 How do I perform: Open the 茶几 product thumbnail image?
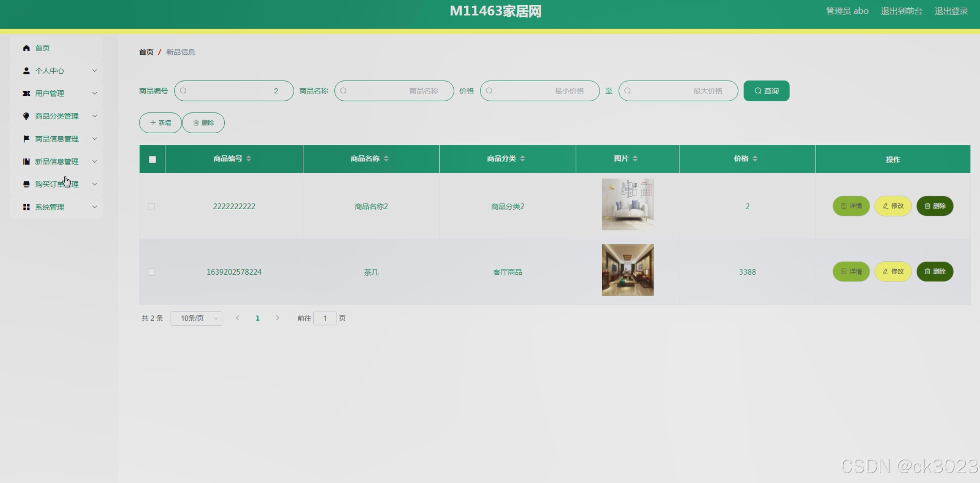pos(627,270)
